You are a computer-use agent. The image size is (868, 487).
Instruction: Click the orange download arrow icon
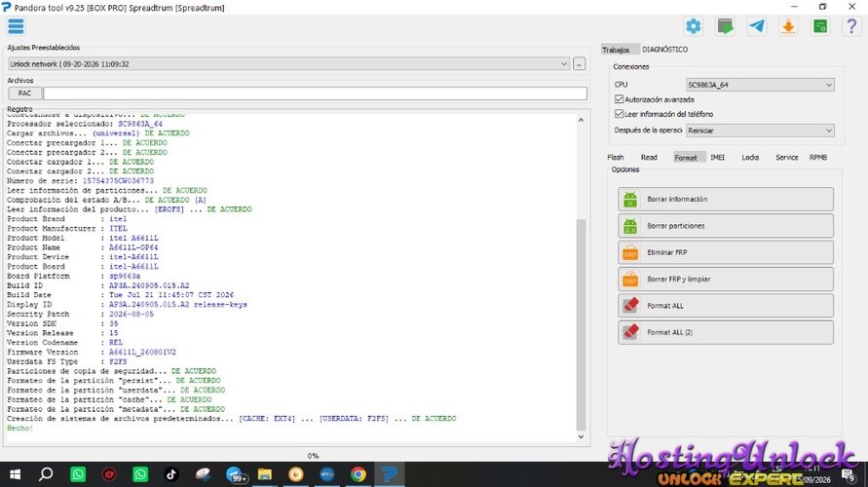788,26
